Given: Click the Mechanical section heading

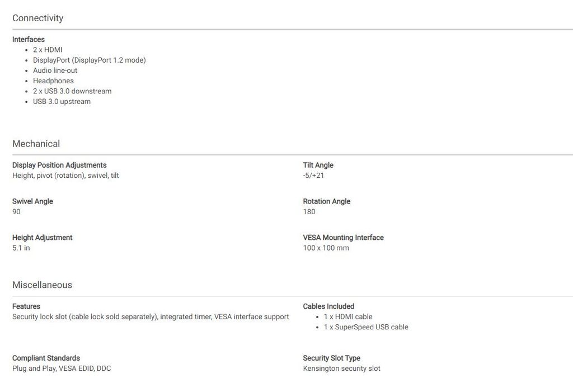Looking at the screenshot, I should [36, 144].
